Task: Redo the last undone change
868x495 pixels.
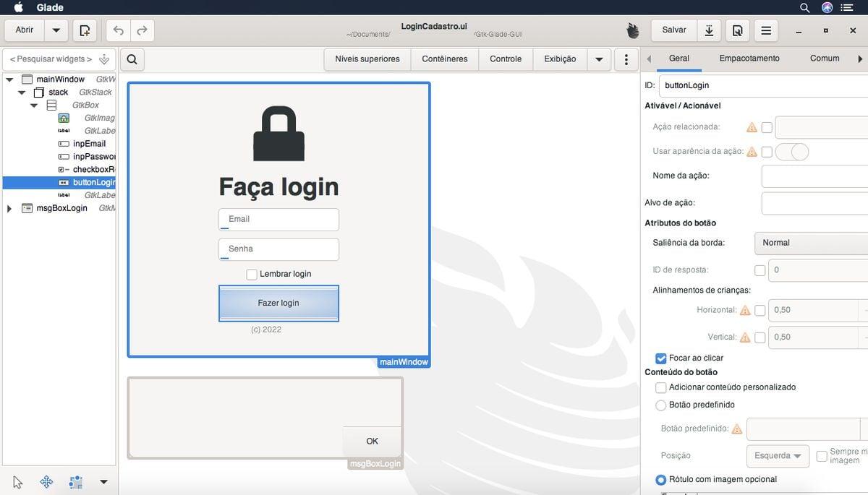Action: click(x=142, y=30)
